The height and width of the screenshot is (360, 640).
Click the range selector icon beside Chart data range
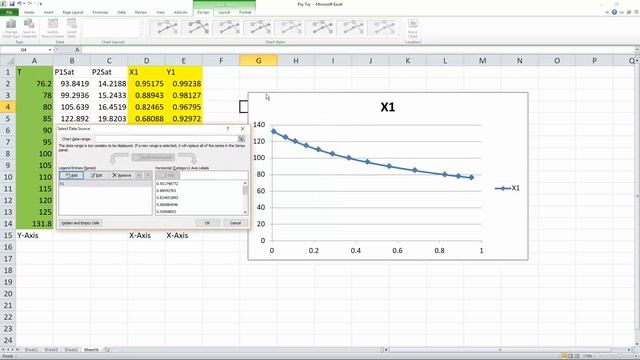(x=242, y=139)
